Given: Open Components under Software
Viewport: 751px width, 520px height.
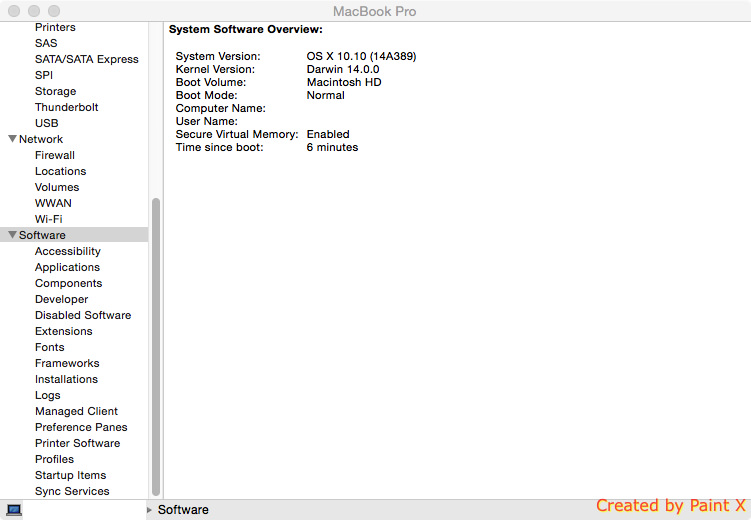Looking at the screenshot, I should [x=68, y=283].
